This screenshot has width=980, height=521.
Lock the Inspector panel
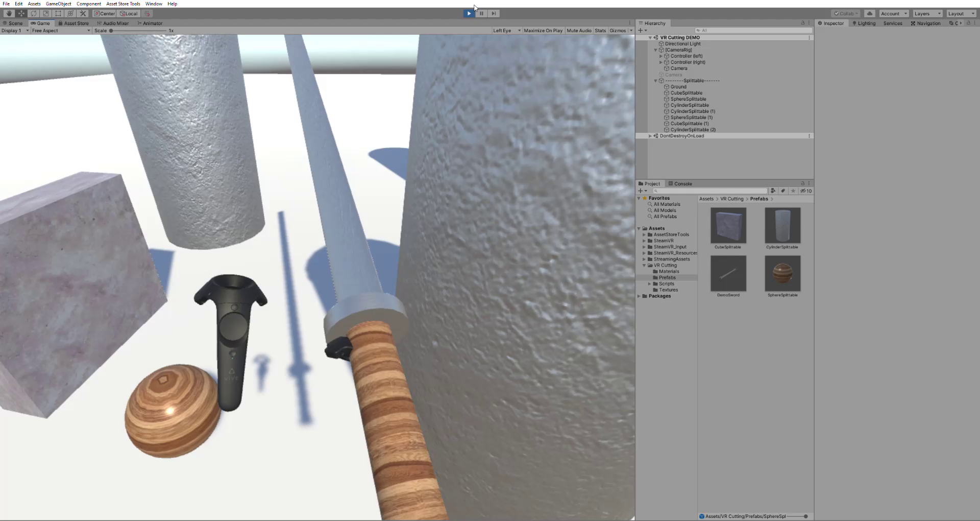click(968, 23)
